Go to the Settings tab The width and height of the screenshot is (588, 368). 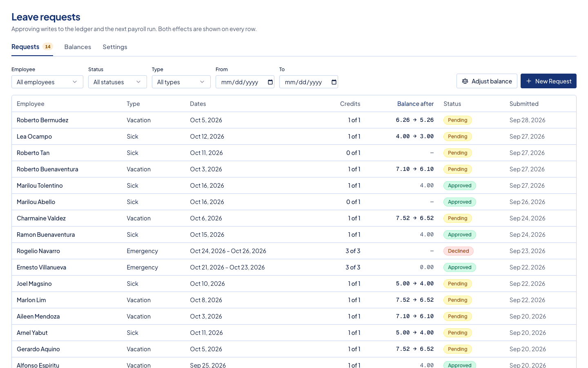[x=115, y=47]
